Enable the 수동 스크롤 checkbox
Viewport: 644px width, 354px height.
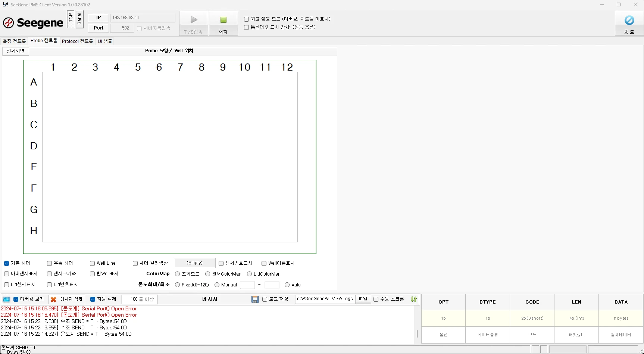[376, 299]
